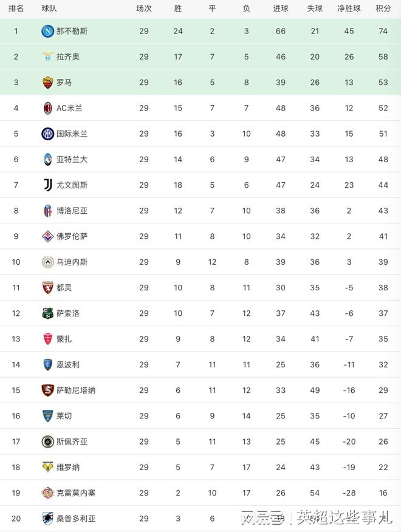Screen dimensions: 401x532
Task: Click the Lazio eagle crest icon
Action: click(x=47, y=56)
